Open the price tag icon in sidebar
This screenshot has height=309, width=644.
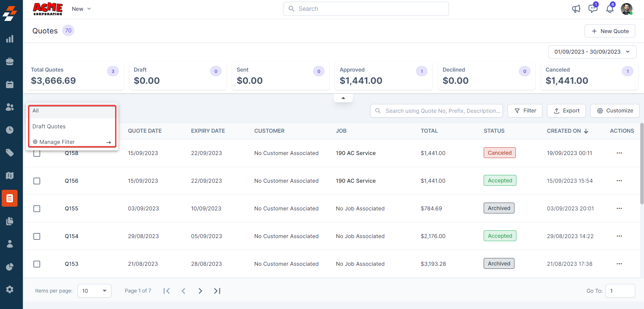click(10, 153)
